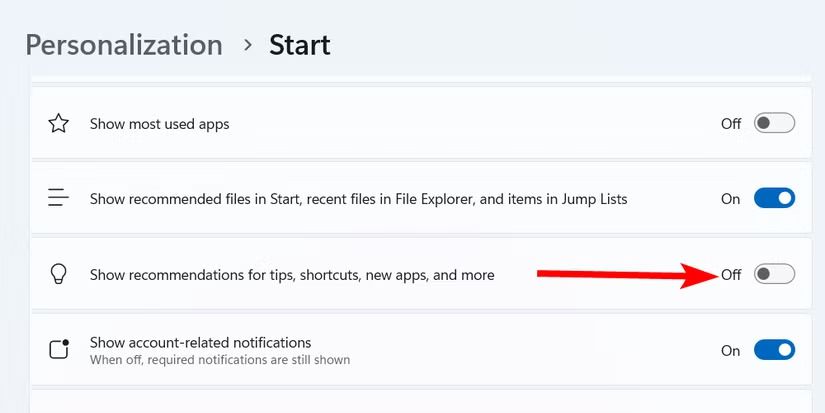Enable the Show most used apps toggle
The width and height of the screenshot is (825, 413).
coord(774,124)
